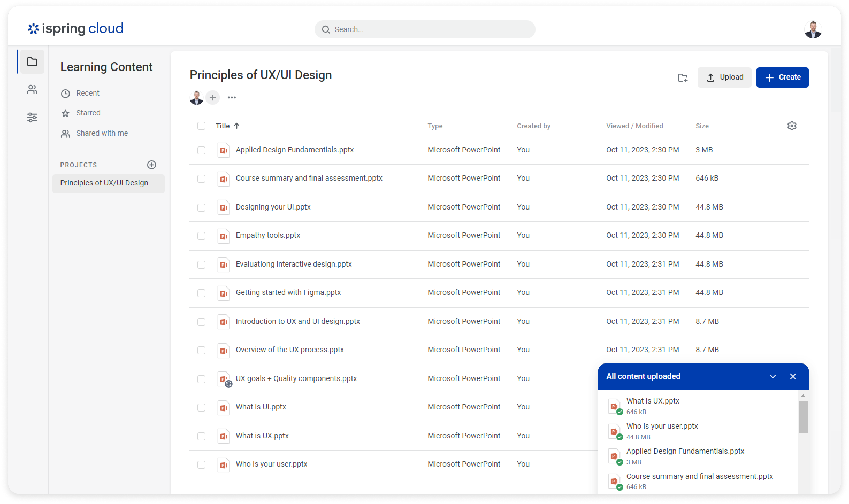Open table column settings gear
The width and height of the screenshot is (849, 504).
pos(791,126)
